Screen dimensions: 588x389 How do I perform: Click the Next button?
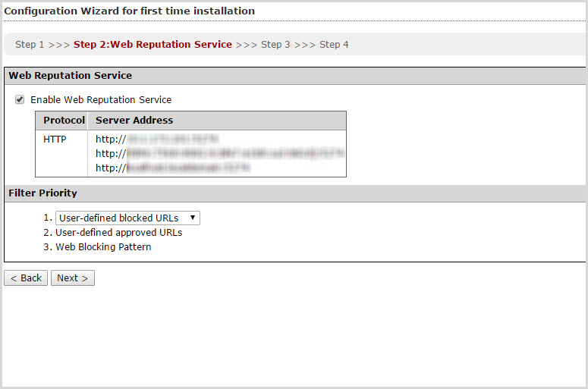coord(72,278)
